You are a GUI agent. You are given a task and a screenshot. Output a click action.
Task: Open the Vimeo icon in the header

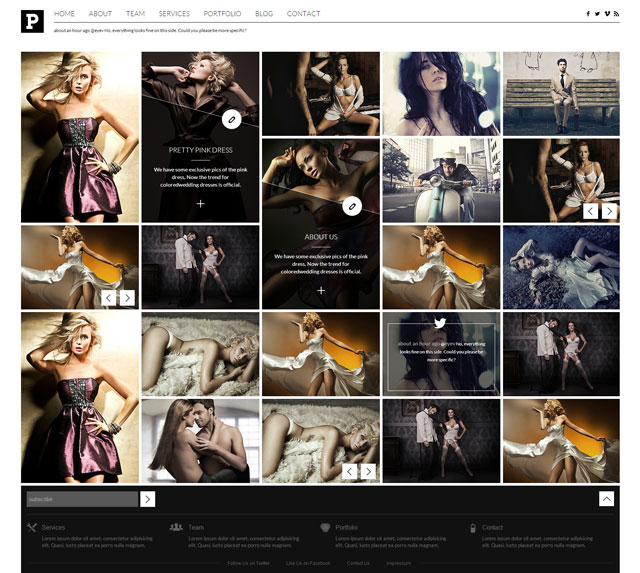click(607, 14)
